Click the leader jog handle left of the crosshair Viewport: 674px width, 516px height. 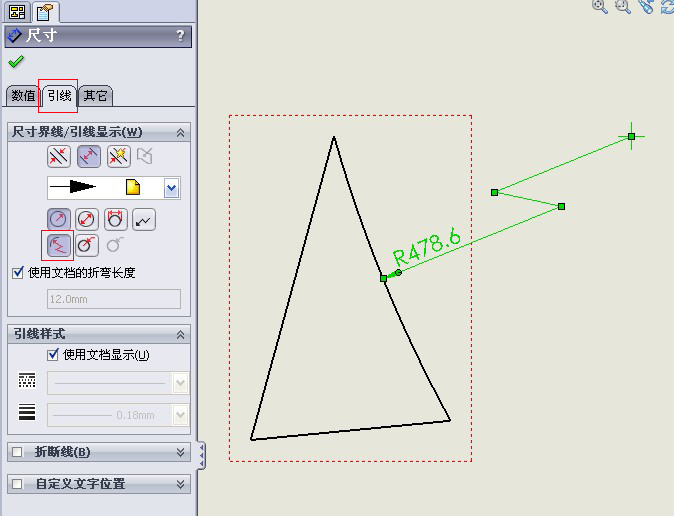coord(494,192)
